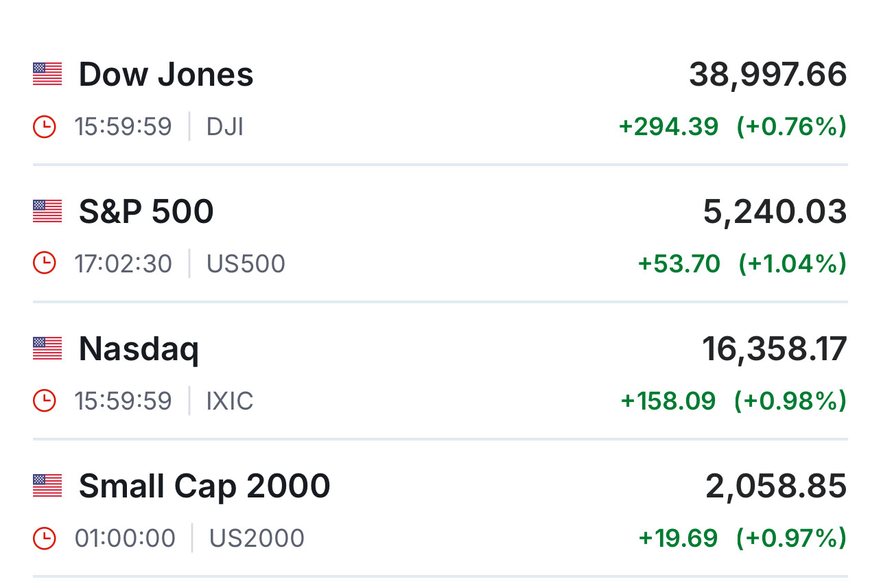This screenshot has width=881, height=588.
Task: Click the clock icon in Small Cap 2000 row
Action: tap(45, 538)
